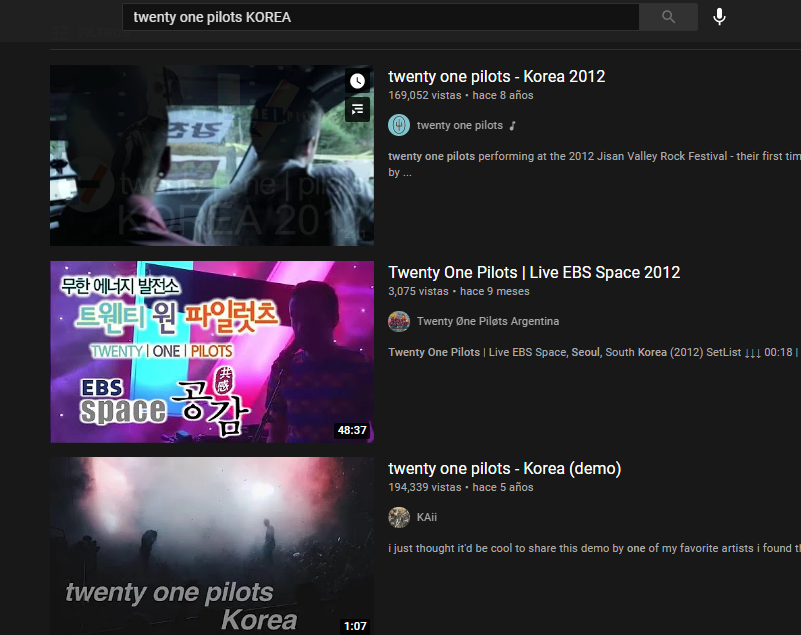Open the Korea 2012 video thumbnail
801x635 pixels.
coord(212,155)
